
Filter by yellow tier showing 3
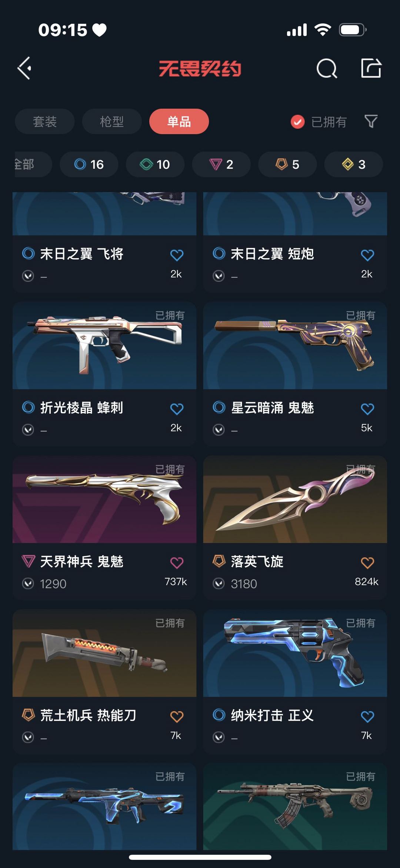(353, 164)
